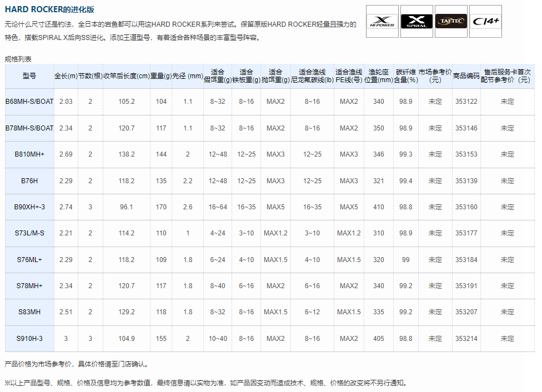This screenshot has height=392, width=542.
Task: Click reel seat position 405
Action: pyautogui.click(x=379, y=339)
